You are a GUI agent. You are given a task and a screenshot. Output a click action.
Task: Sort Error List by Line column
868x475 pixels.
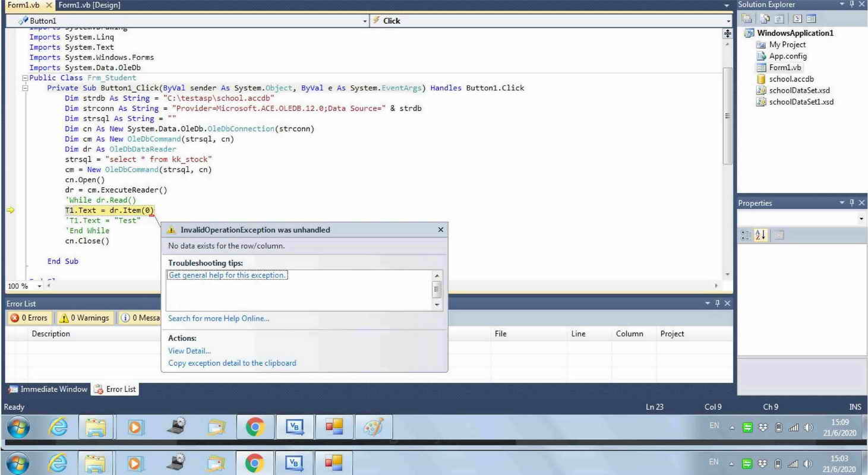point(579,334)
